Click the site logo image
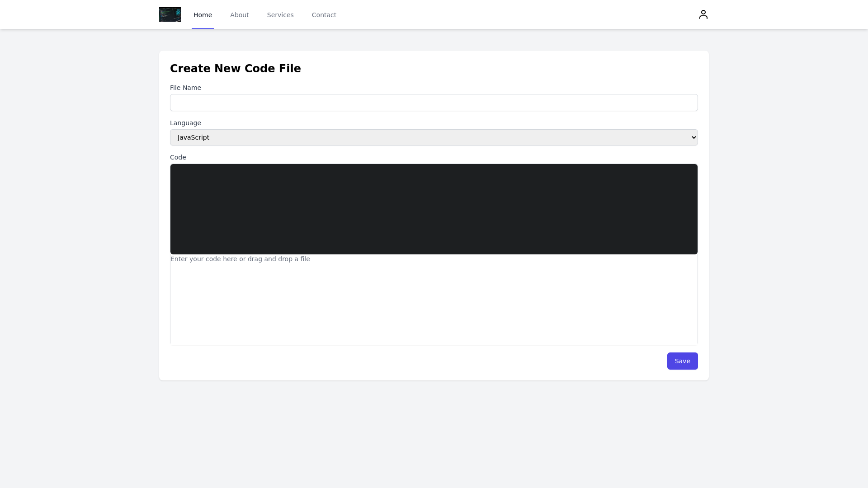 click(x=170, y=14)
